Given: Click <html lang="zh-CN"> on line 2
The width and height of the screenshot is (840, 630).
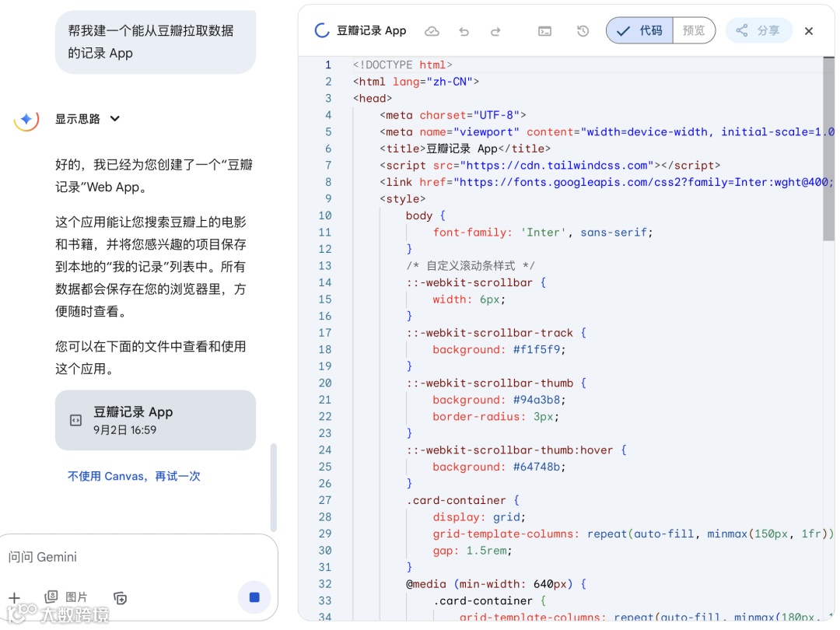Looking at the screenshot, I should tap(415, 82).
